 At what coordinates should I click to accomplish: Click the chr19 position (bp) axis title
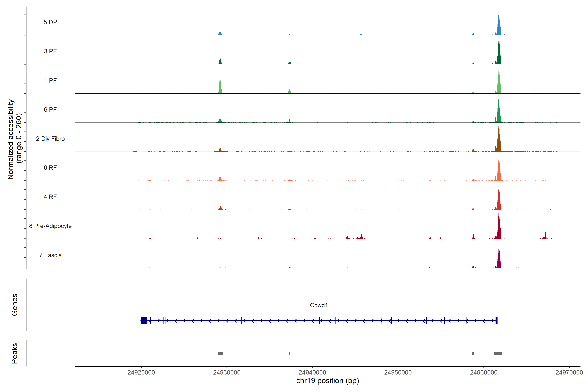pos(327,381)
